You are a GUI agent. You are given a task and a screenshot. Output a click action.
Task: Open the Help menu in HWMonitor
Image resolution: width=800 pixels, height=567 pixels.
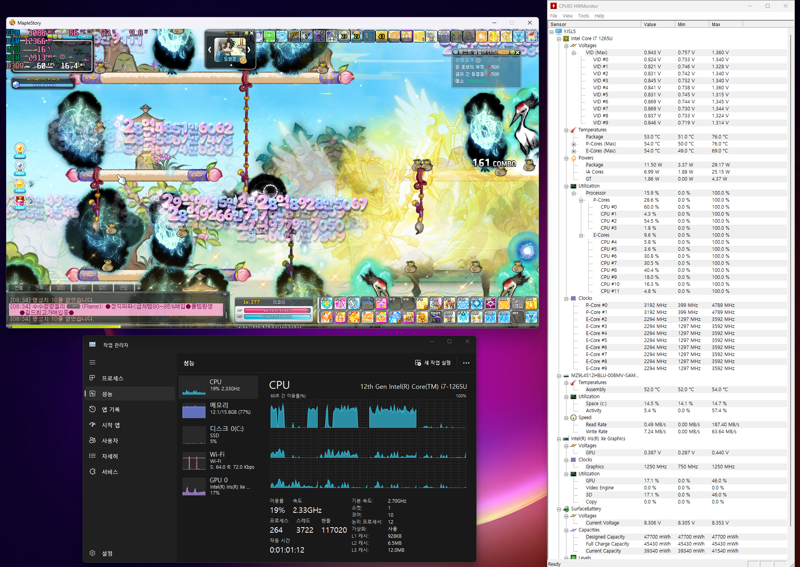click(x=599, y=16)
